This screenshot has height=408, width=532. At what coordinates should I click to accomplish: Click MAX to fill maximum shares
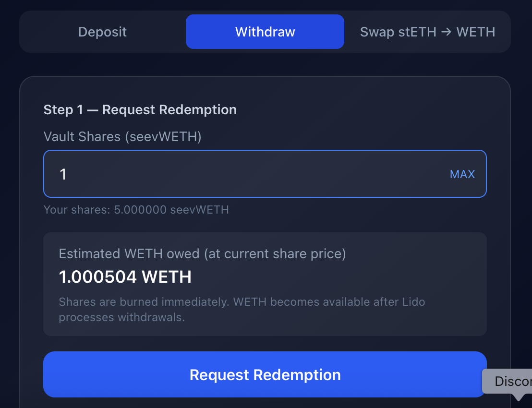pos(462,174)
